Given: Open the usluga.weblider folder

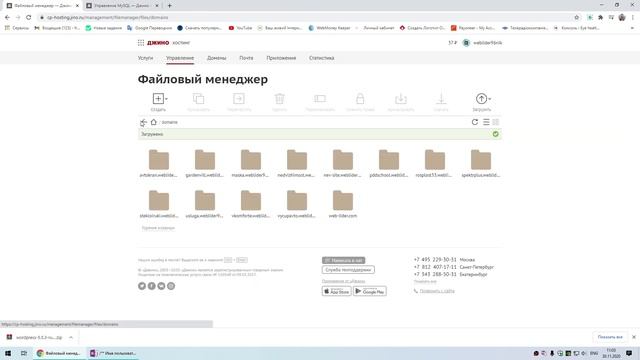Looking at the screenshot, I should click(204, 204).
